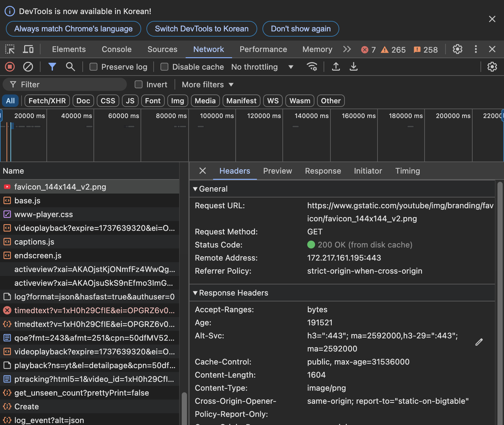
Task: Select the inspect element picker tool
Action: click(10, 49)
